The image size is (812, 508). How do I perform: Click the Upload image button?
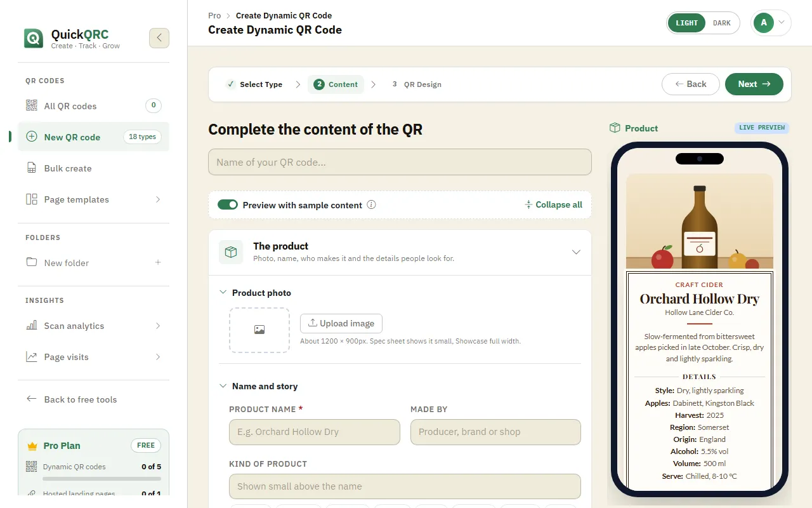pyautogui.click(x=341, y=323)
